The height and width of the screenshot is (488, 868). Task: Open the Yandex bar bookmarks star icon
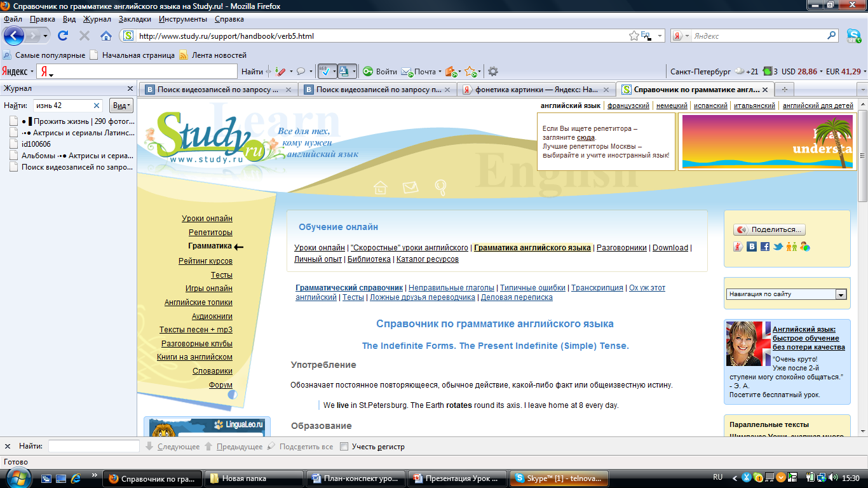470,72
